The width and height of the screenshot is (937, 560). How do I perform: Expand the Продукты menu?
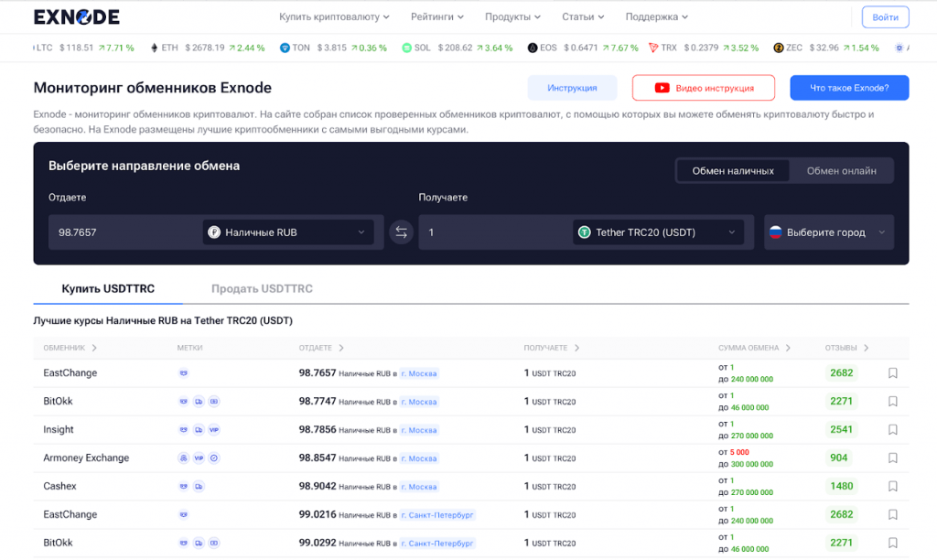click(x=512, y=16)
